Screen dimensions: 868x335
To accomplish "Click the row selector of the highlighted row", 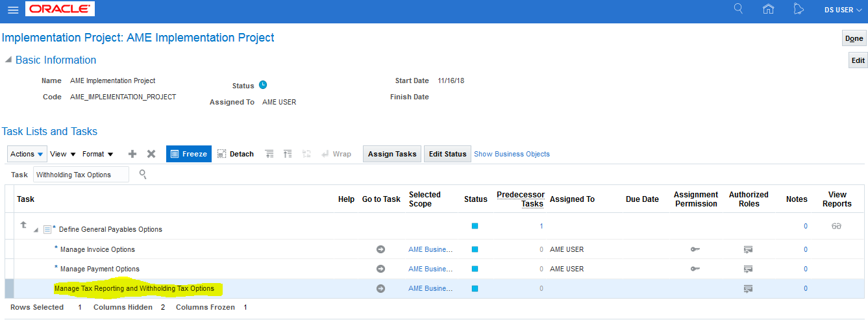I will tap(9, 288).
